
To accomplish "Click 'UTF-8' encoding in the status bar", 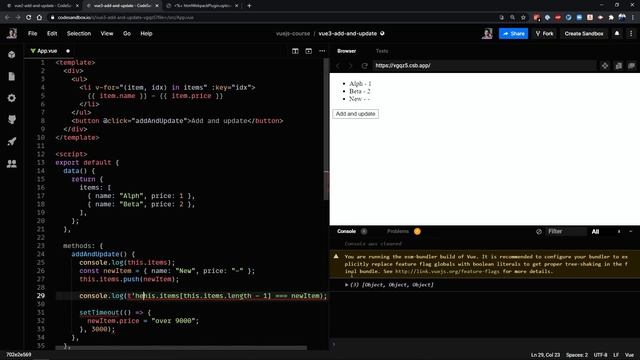I will 600,355.
